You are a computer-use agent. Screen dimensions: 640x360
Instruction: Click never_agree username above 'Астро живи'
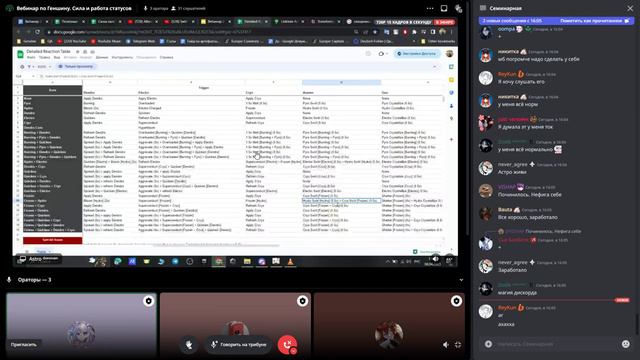[x=513, y=164]
